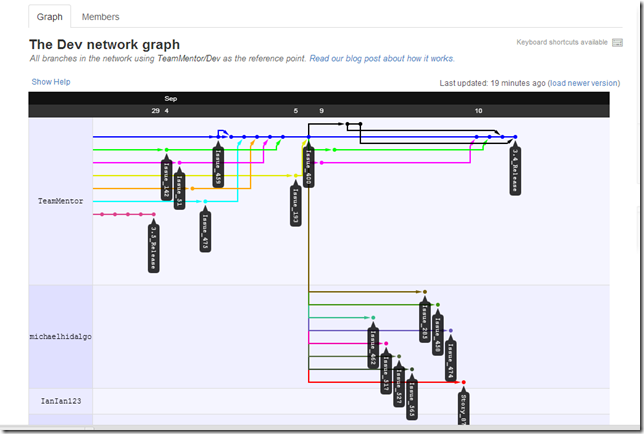Click the Issue_142 branch label
Image resolution: width=644 pixels, height=434 pixels.
click(166, 180)
